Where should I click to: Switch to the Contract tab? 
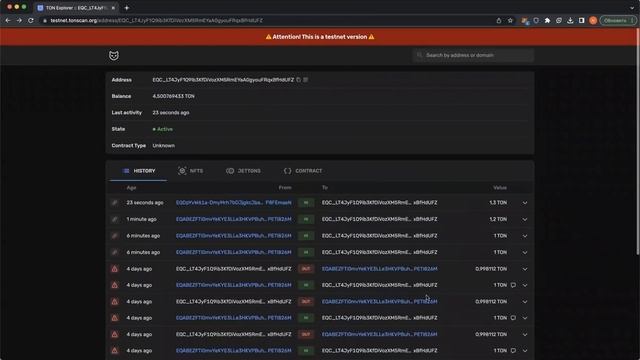point(303,171)
